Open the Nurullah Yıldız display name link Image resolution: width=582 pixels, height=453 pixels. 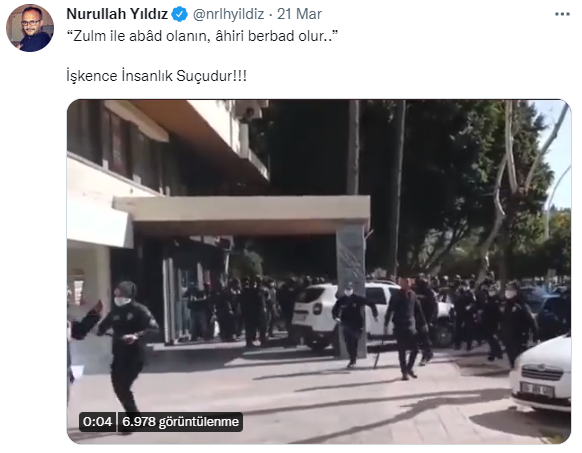tap(117, 14)
